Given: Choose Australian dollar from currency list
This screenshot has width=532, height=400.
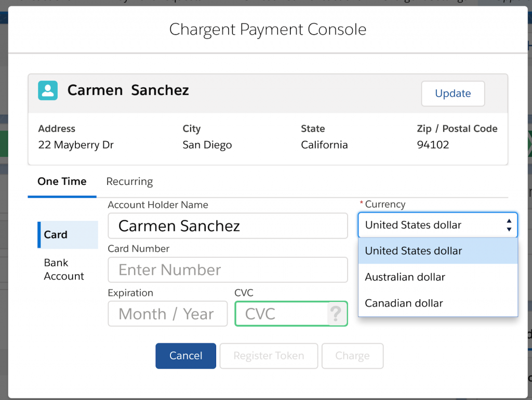Looking at the screenshot, I should pyautogui.click(x=437, y=277).
